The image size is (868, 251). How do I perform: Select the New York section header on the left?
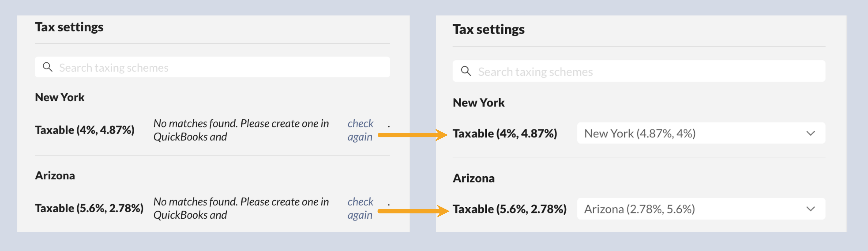pos(60,97)
